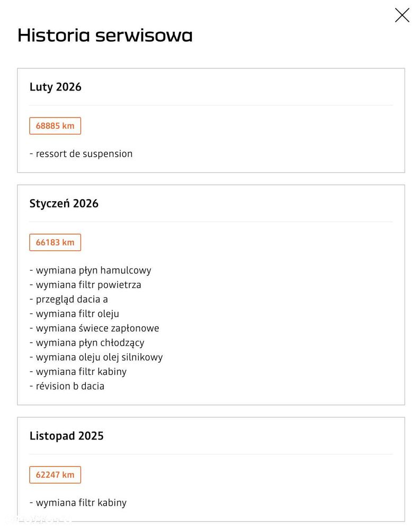
Task: Select wymiana filtr powietrza line
Action: tap(85, 285)
